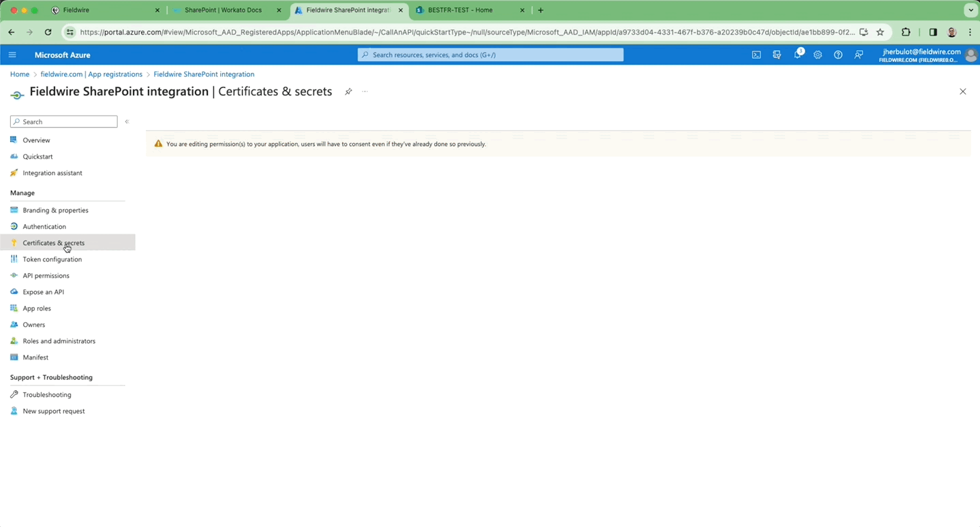Image resolution: width=980 pixels, height=527 pixels.
Task: Click the blade search input field
Action: (x=65, y=121)
